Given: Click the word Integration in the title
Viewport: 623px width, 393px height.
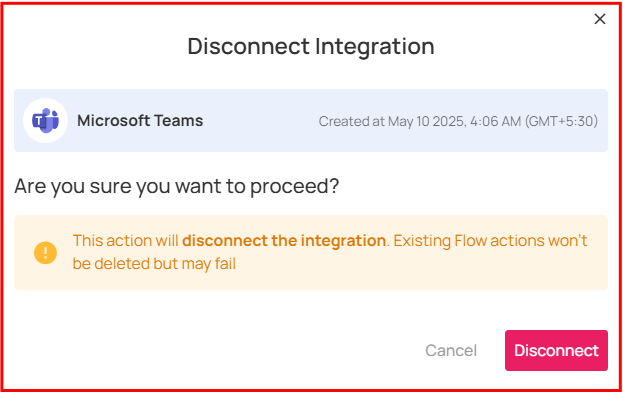Looking at the screenshot, I should pos(375,46).
